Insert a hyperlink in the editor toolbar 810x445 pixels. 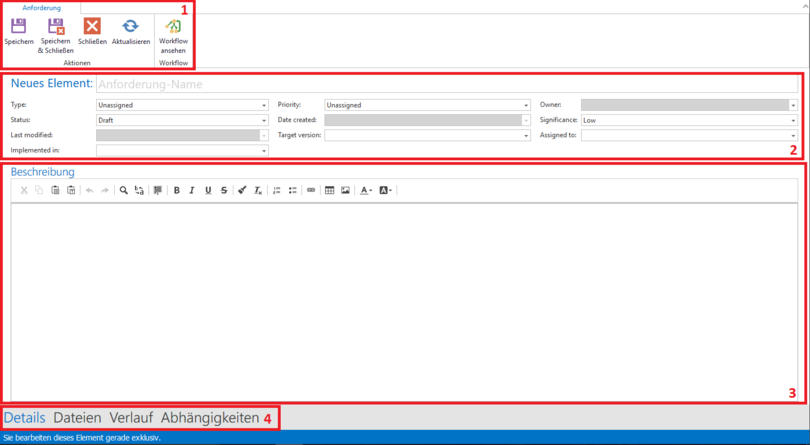(310, 190)
